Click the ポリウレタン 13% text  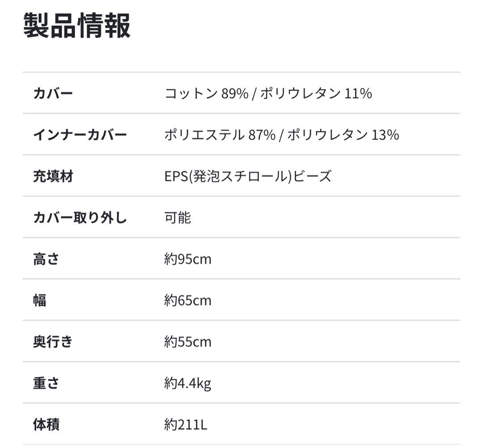343,135
